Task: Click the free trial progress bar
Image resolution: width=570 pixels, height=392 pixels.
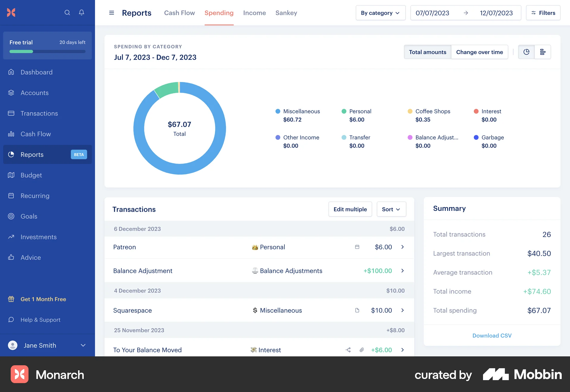Action: click(47, 51)
